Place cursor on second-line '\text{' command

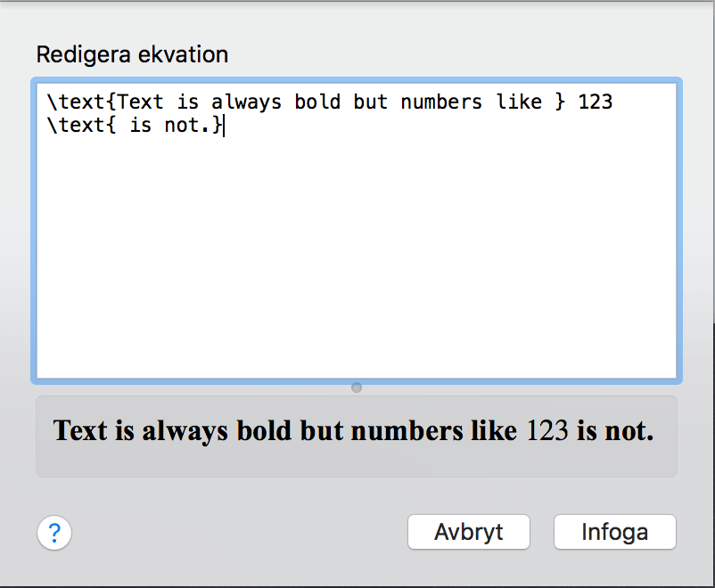click(81, 125)
